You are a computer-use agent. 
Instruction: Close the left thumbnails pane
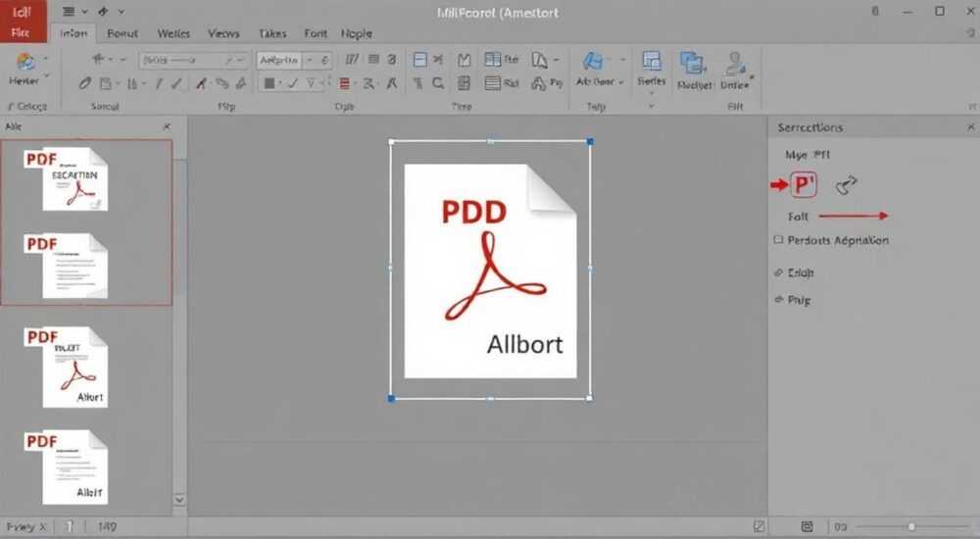167,127
